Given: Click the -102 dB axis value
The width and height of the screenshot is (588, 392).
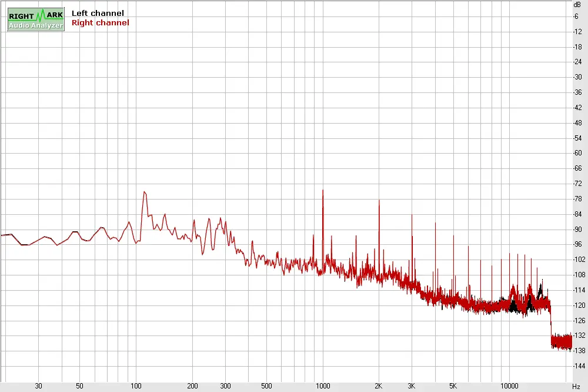Looking at the screenshot, I should point(579,260).
